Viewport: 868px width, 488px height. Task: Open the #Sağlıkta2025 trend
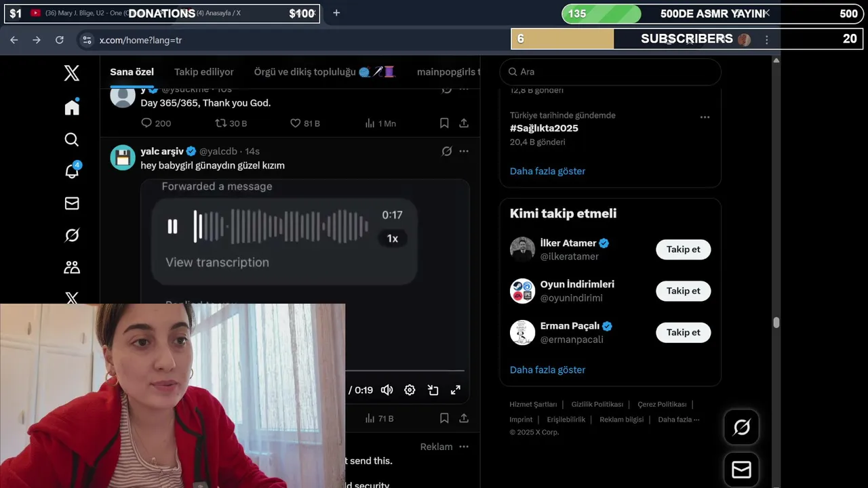pyautogui.click(x=544, y=128)
